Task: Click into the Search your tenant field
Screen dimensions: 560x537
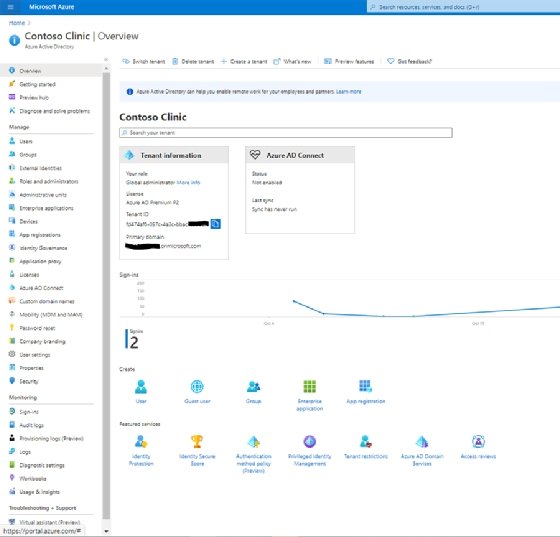Action: point(286,133)
